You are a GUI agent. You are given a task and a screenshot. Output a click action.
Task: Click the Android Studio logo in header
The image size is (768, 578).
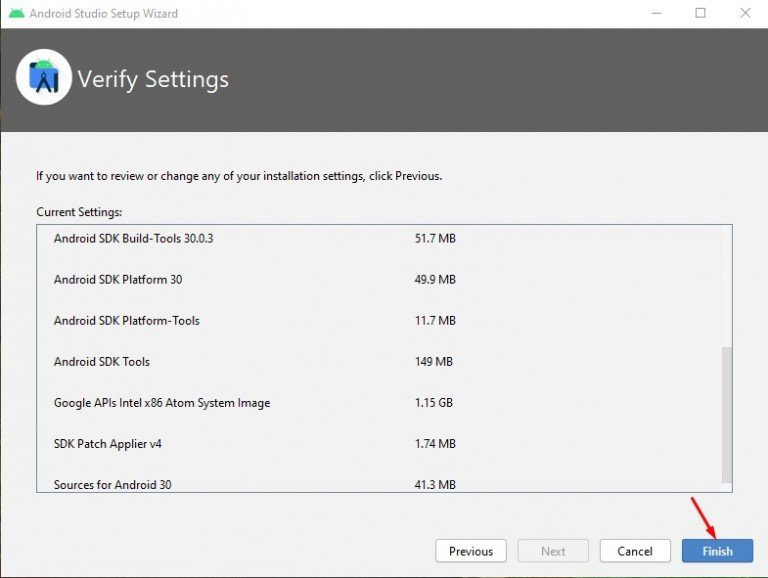pyautogui.click(x=44, y=77)
